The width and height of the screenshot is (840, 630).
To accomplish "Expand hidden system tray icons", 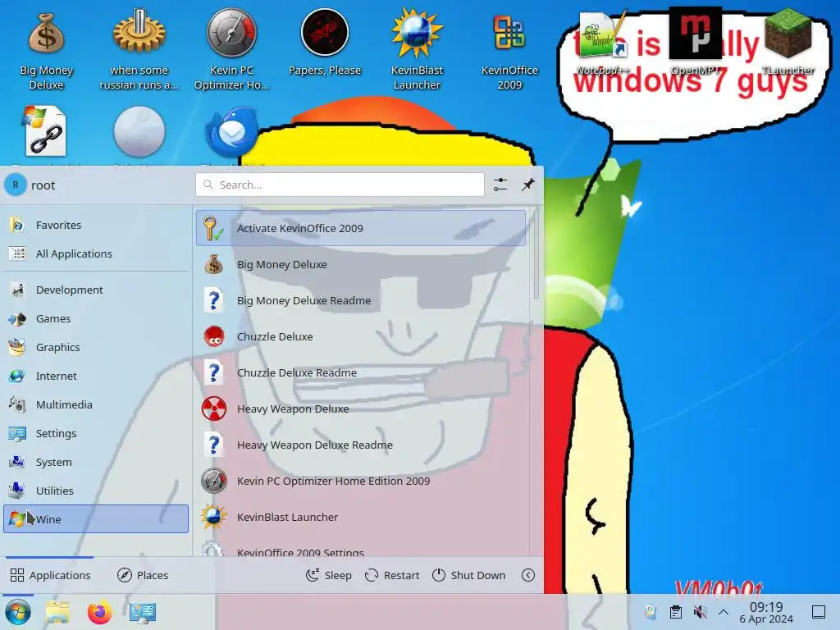I will tap(724, 612).
